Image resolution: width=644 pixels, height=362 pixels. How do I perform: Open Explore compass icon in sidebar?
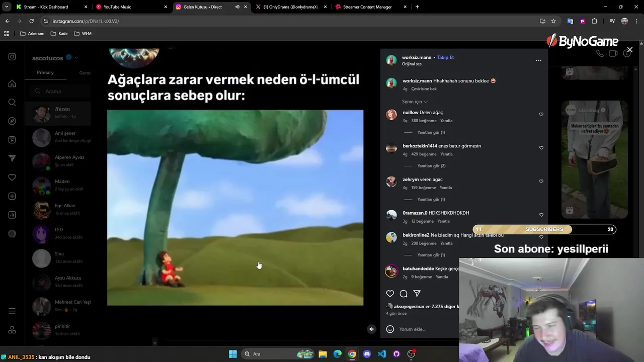(12, 121)
